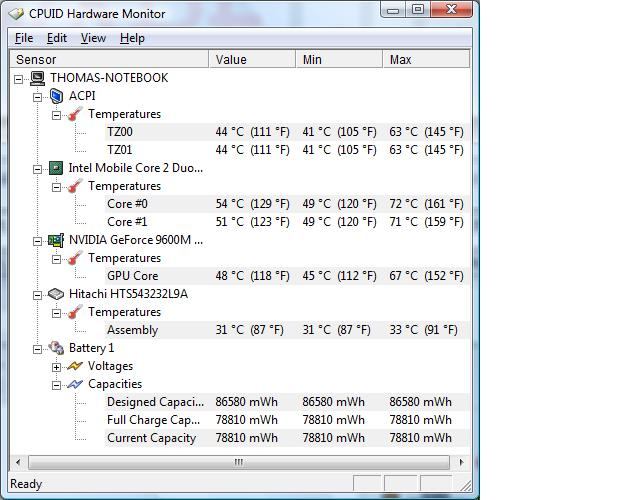
Task: Collapse Temperatures under NVIDIA GeForce
Action: 56,259
